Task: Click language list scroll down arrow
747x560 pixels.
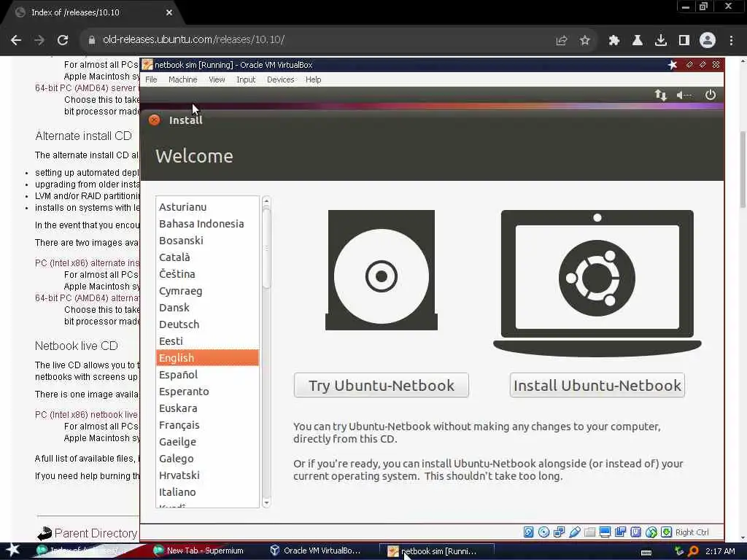Action: (266, 503)
